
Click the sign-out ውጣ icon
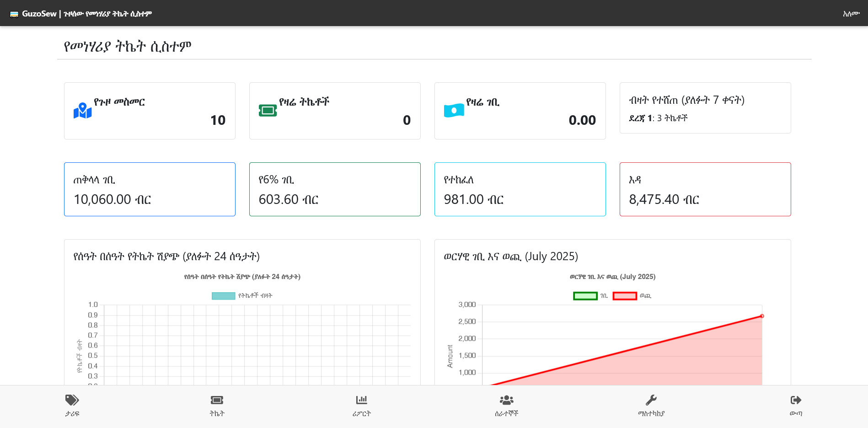point(796,400)
